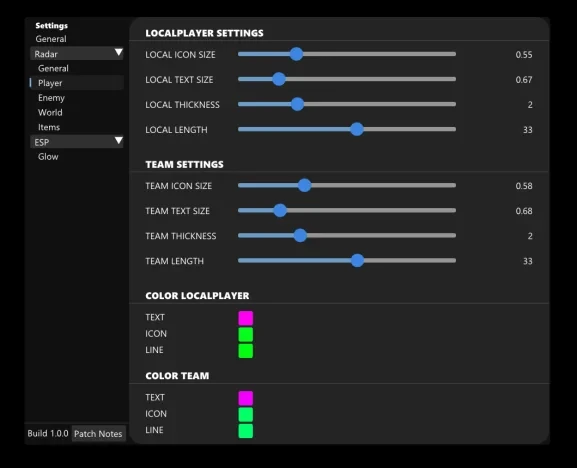Open the Items radar page
The image size is (577, 468).
(49, 127)
